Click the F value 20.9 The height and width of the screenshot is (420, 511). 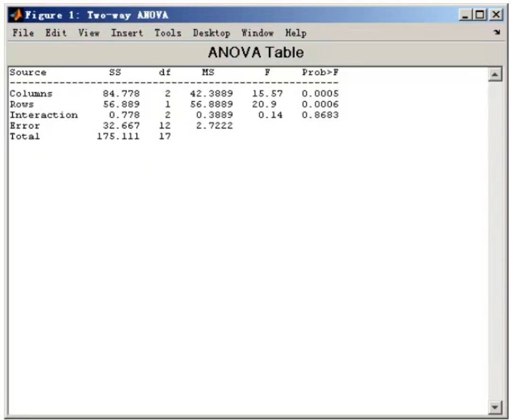pyautogui.click(x=264, y=104)
